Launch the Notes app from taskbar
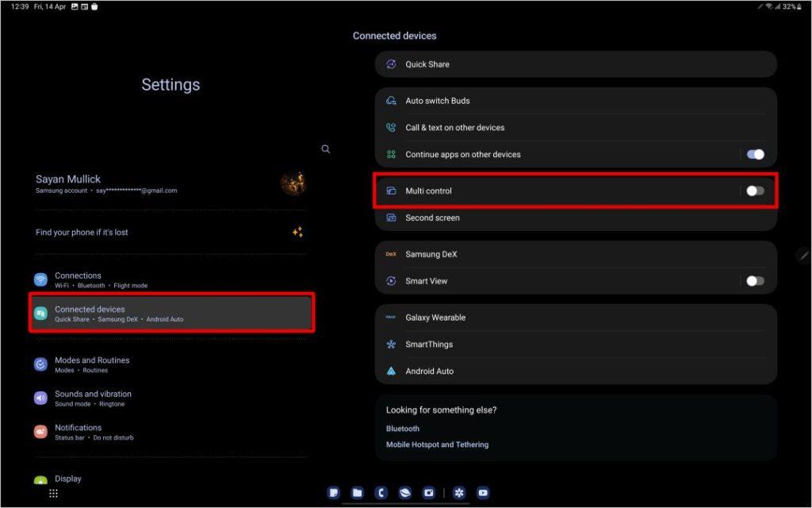This screenshot has width=812, height=508. 334,492
